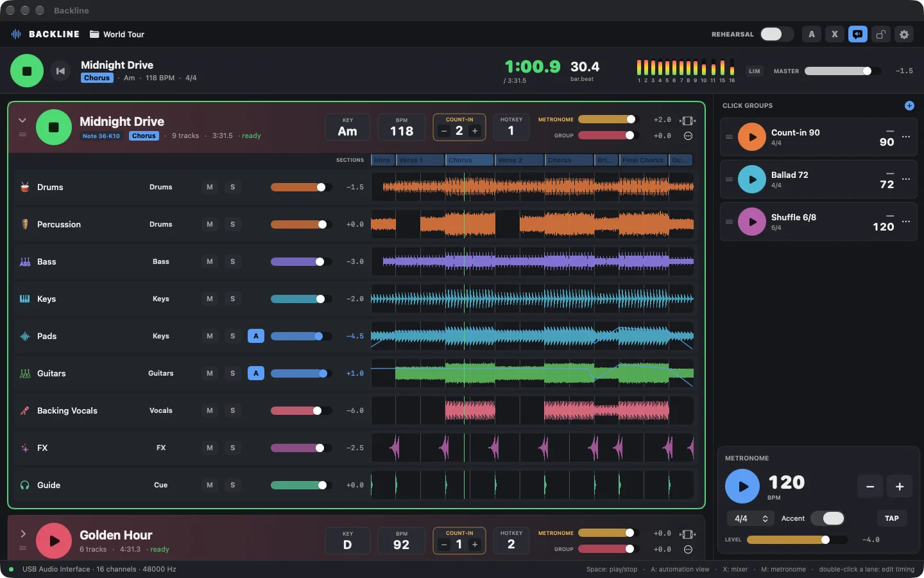The height and width of the screenshot is (578, 924).
Task: Play the Ballad 72 click group
Action: click(x=752, y=179)
